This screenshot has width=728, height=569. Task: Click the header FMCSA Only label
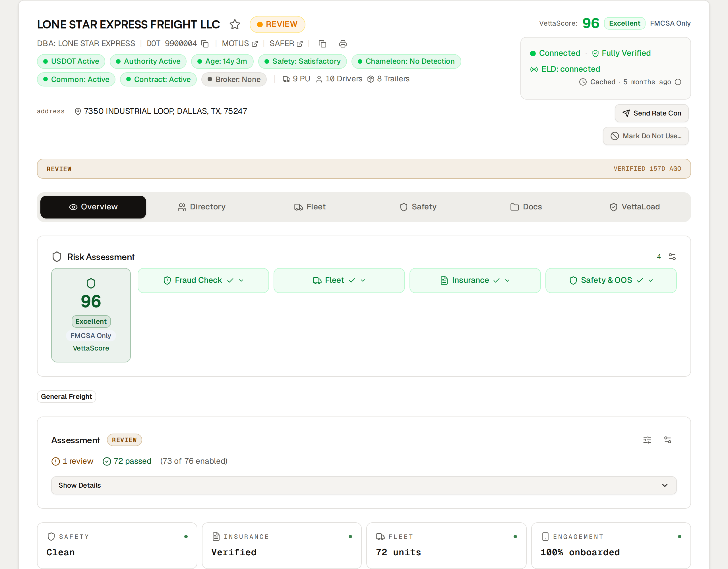click(x=670, y=23)
